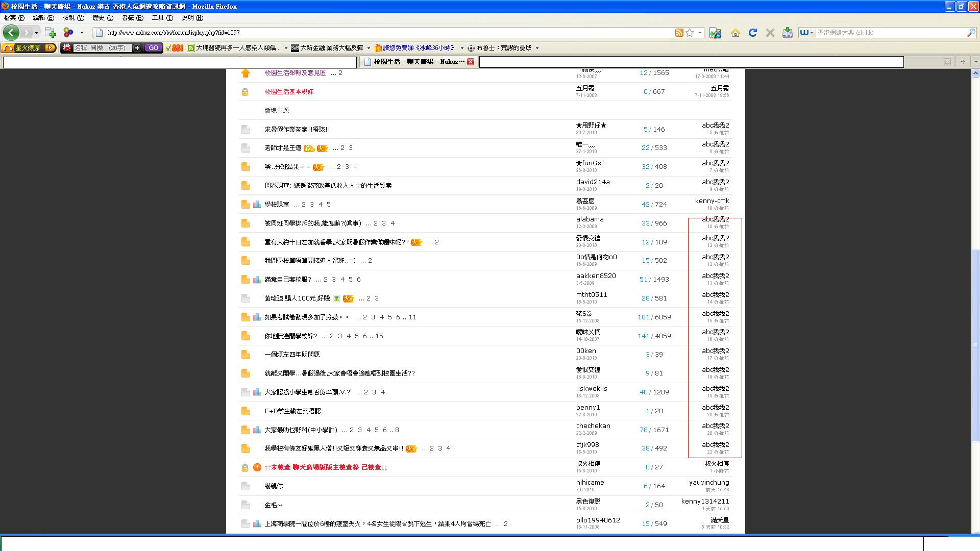Image resolution: width=980 pixels, height=551 pixels.
Task: Click the search magnifier icon
Action: click(x=971, y=33)
